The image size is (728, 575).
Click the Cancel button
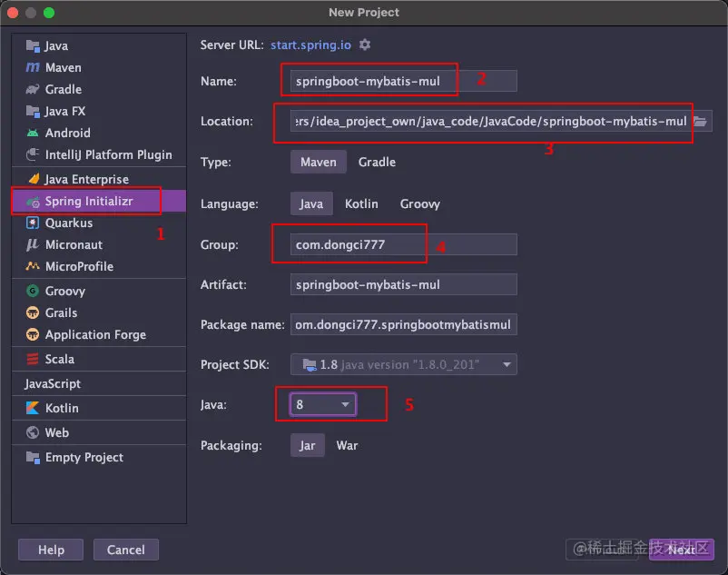126,550
